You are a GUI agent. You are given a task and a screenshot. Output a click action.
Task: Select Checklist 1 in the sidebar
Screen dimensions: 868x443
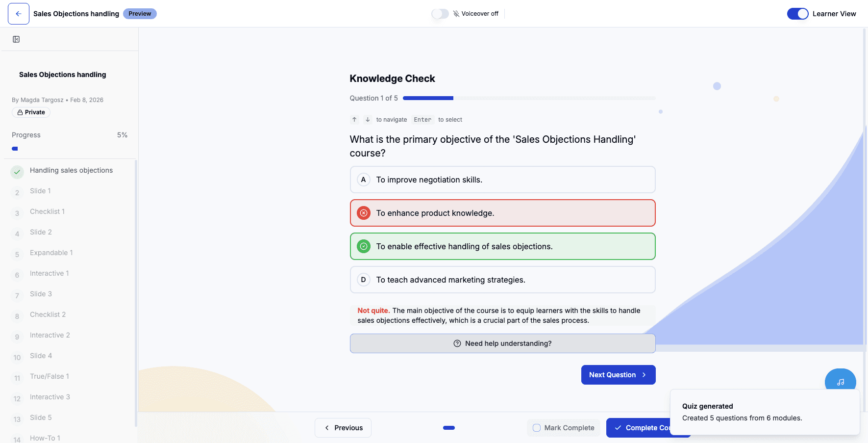(x=47, y=211)
